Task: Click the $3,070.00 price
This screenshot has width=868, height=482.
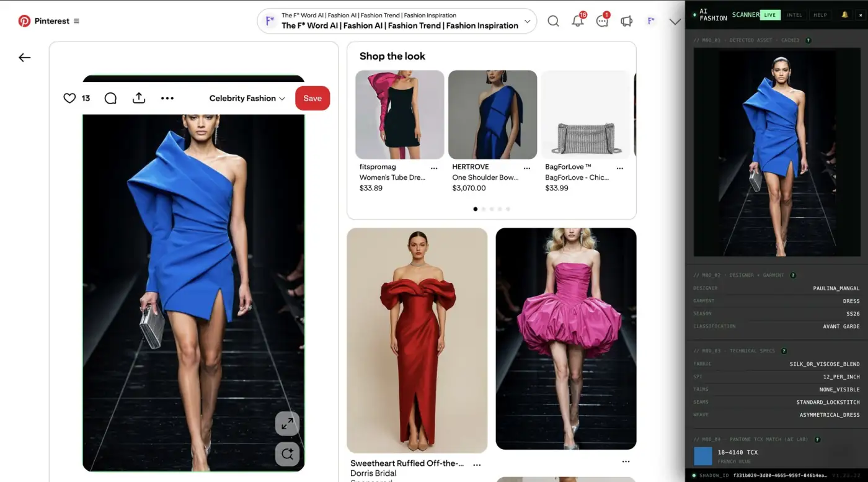Action: coord(469,188)
